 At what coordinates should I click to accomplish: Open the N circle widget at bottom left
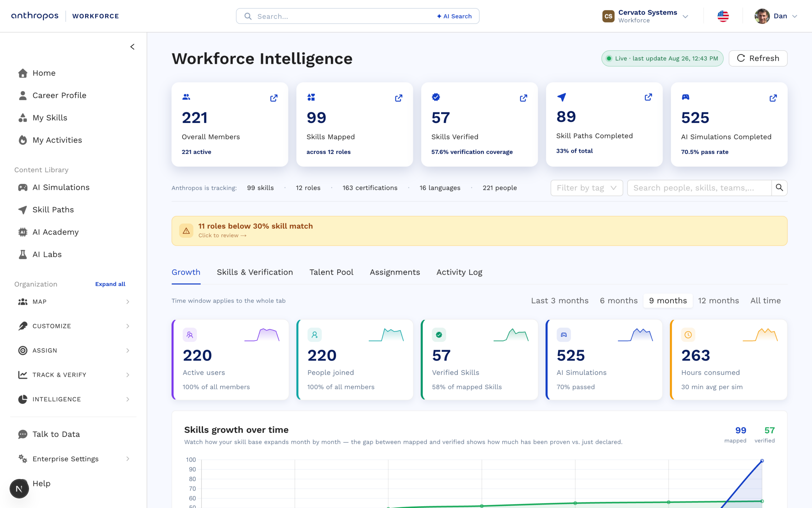19,489
